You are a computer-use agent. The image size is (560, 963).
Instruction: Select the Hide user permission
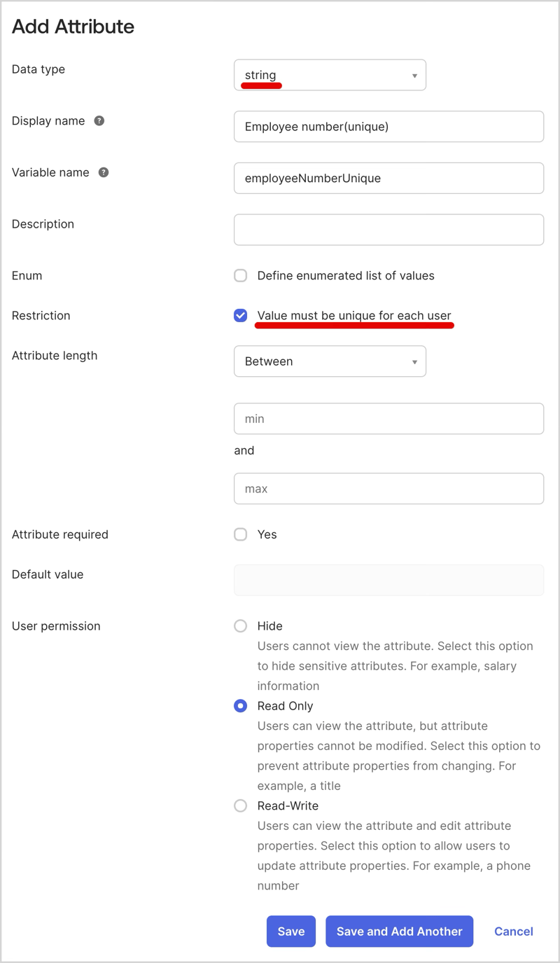coord(241,625)
